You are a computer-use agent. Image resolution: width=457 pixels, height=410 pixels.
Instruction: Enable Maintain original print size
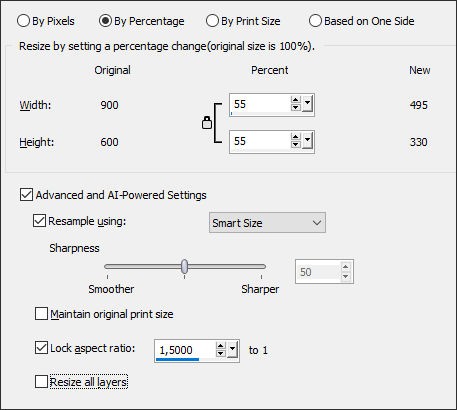[x=41, y=314]
